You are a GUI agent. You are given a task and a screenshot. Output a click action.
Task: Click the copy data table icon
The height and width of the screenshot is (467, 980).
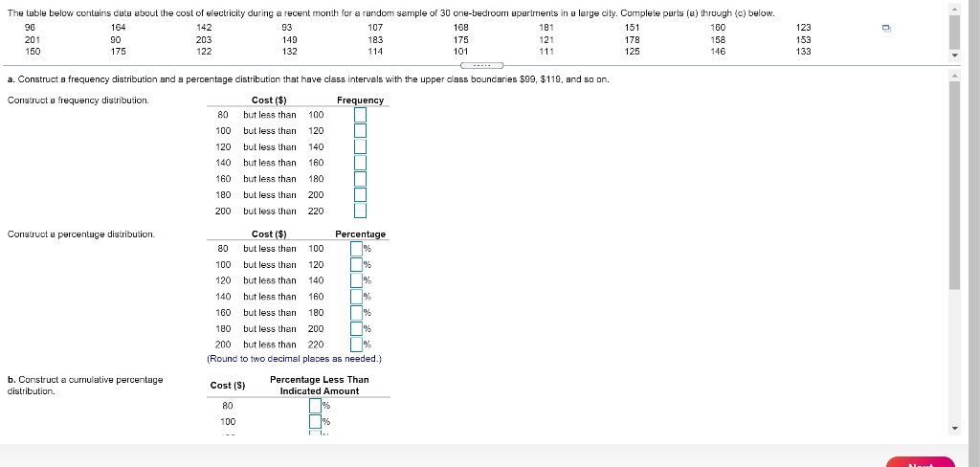(x=886, y=28)
